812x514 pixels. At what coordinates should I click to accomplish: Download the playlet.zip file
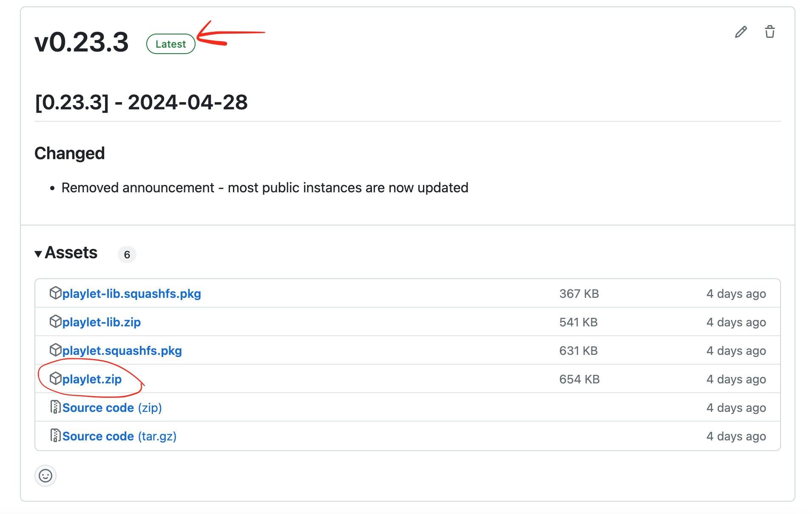click(92, 379)
